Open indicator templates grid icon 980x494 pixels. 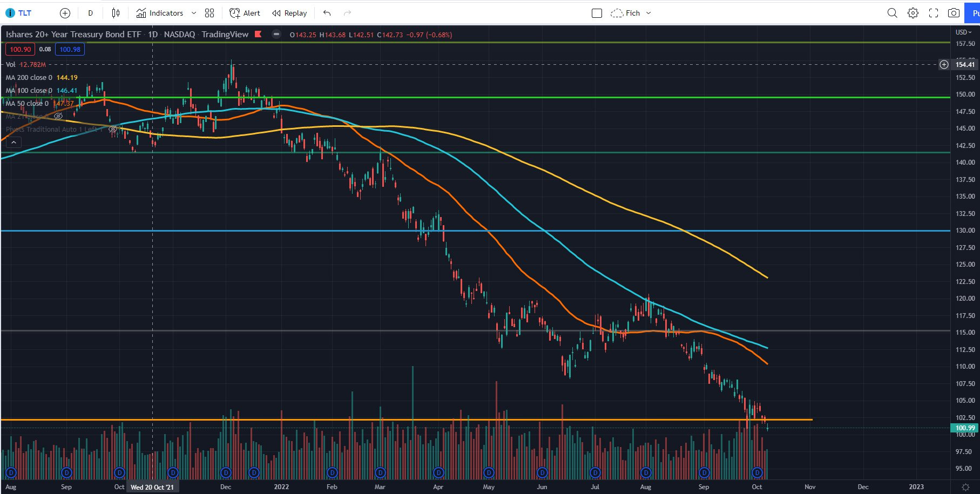pyautogui.click(x=209, y=13)
